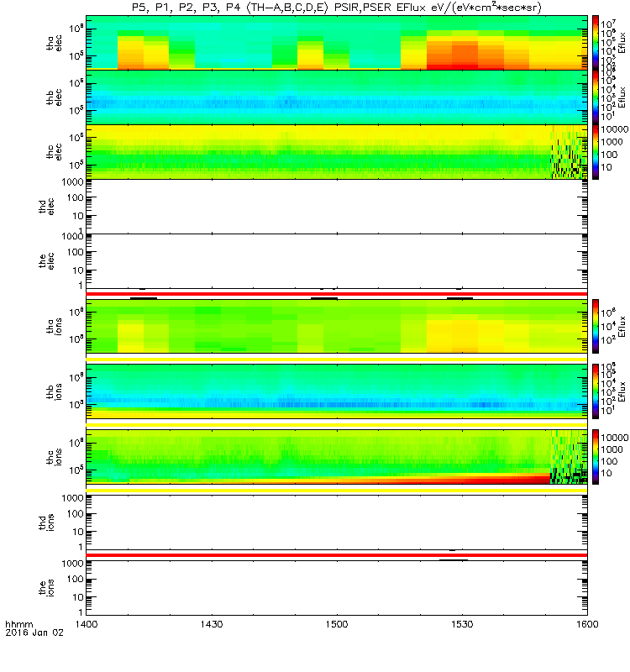Click the 'hhmm' axis unit label
Viewport: 630px width, 672px height.
[x=18, y=624]
